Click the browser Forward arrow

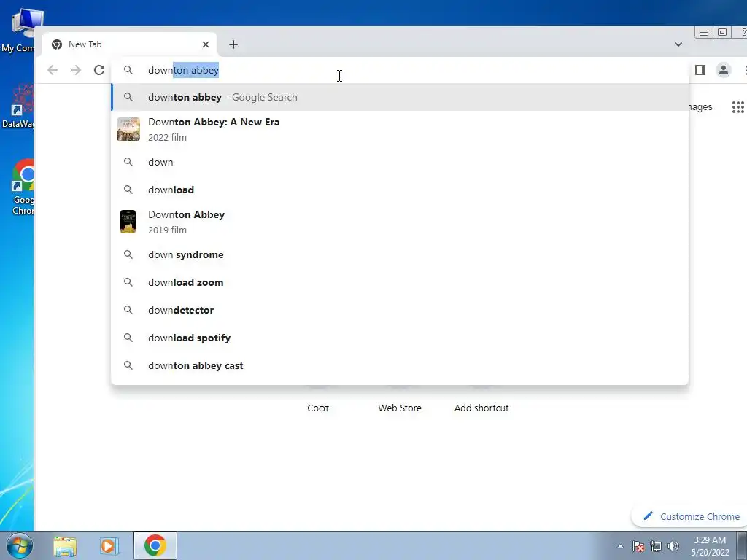(x=76, y=70)
